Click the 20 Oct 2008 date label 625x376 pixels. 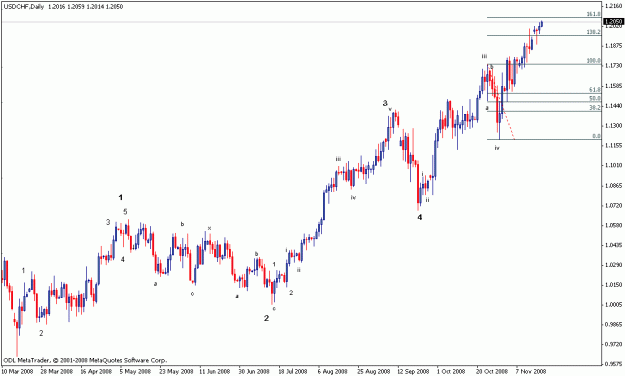coord(492,371)
